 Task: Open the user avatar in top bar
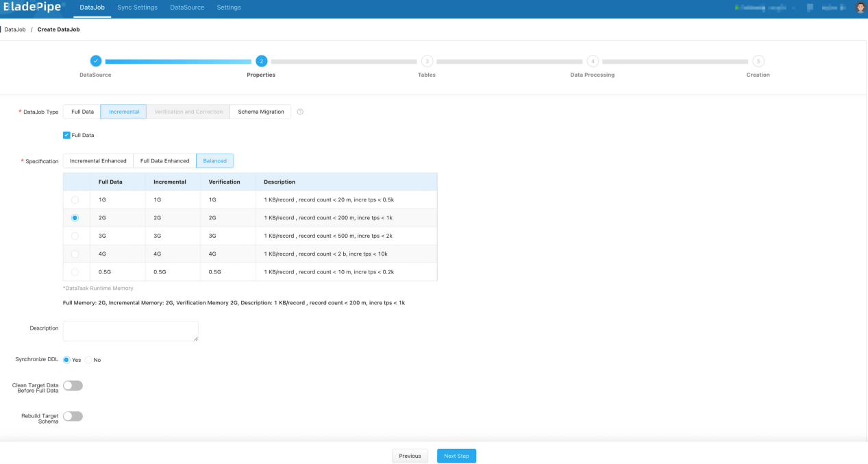(x=860, y=8)
